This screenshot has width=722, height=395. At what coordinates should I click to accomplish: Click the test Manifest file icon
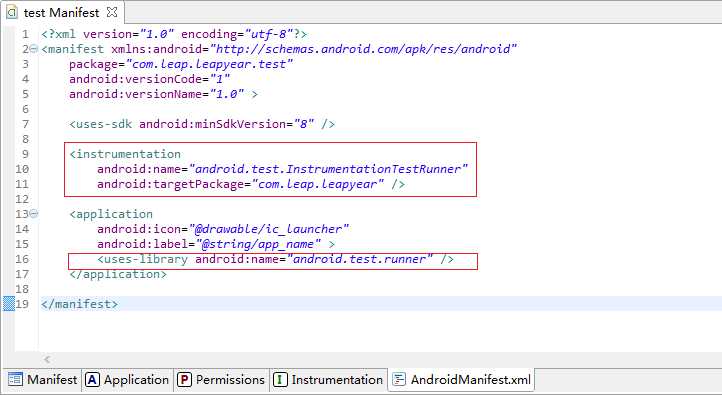(12, 12)
